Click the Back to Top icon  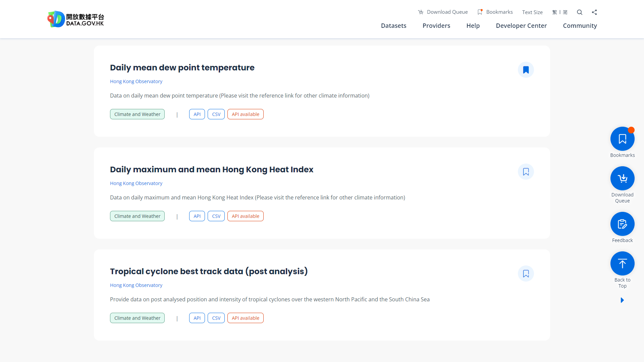[622, 263]
